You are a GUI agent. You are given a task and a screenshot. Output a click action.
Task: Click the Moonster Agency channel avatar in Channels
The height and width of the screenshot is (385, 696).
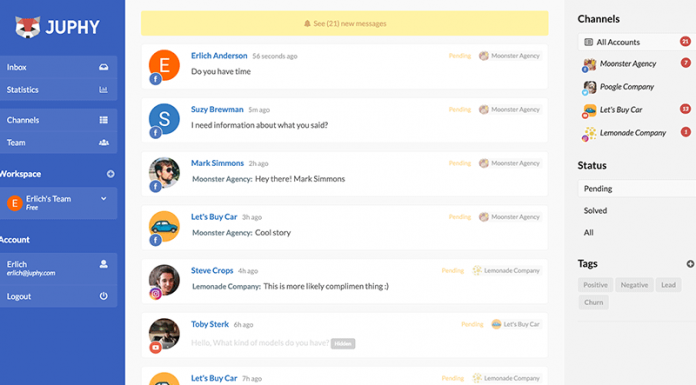[589, 64]
